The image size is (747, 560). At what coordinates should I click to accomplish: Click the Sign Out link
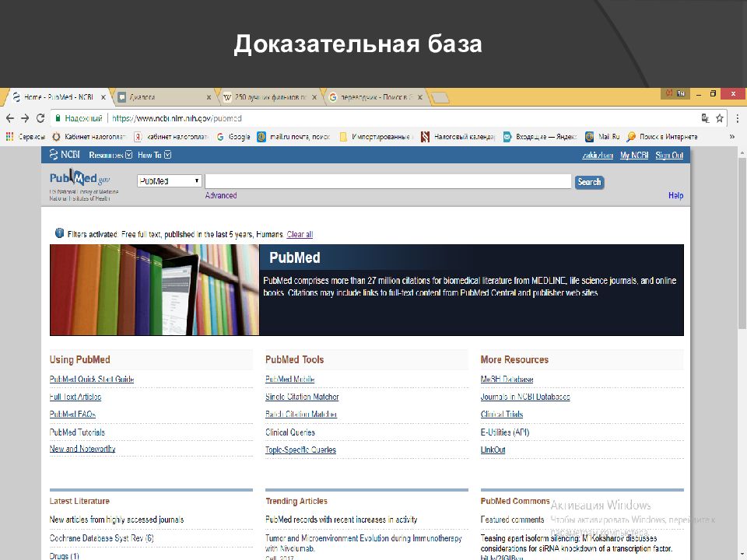(x=669, y=156)
